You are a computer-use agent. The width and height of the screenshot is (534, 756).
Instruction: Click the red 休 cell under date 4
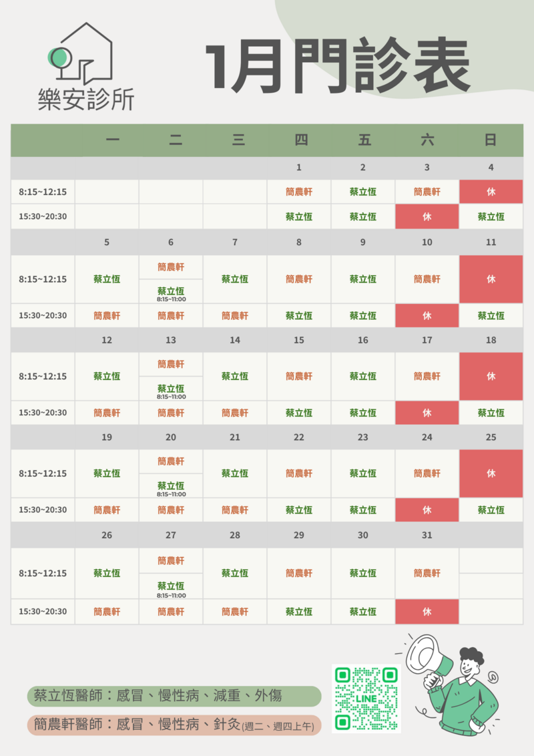click(491, 192)
